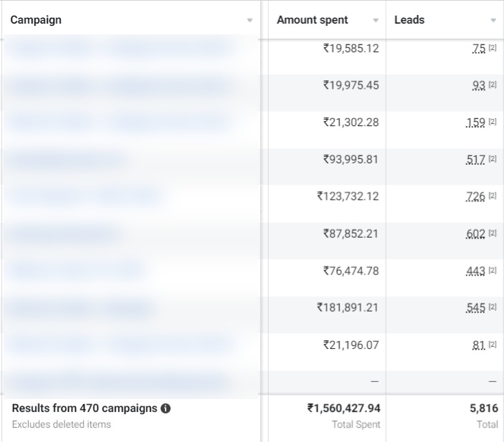Sort by the Amount spent column header
The image size is (504, 442).
pyautogui.click(x=312, y=20)
